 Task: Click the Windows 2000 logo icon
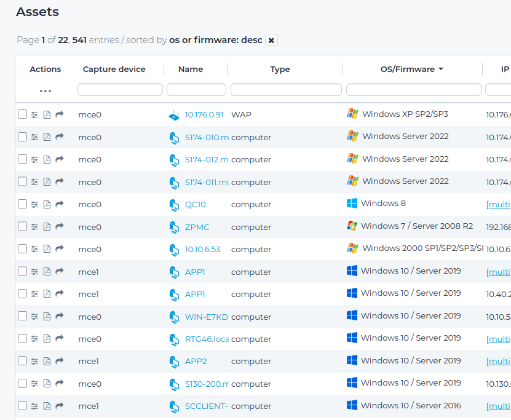click(352, 248)
